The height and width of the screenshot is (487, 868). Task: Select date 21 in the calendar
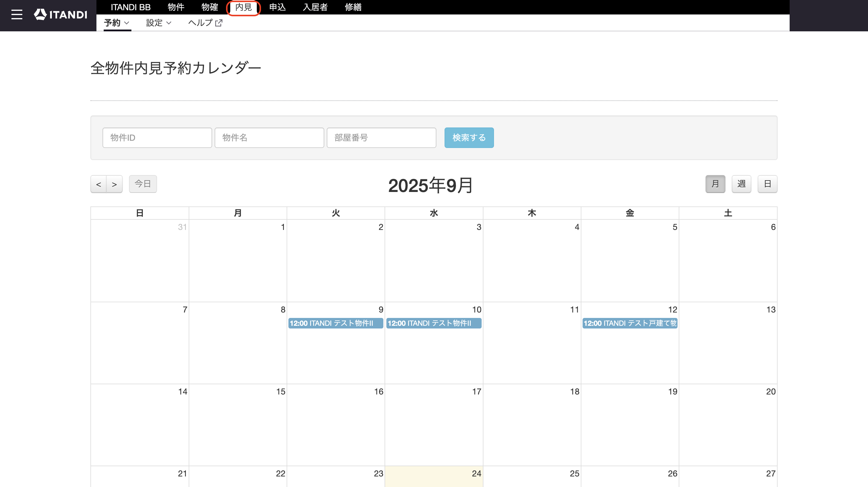tap(183, 473)
